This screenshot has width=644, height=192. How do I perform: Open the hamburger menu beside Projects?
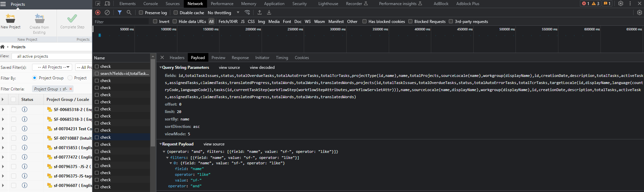[3, 4]
